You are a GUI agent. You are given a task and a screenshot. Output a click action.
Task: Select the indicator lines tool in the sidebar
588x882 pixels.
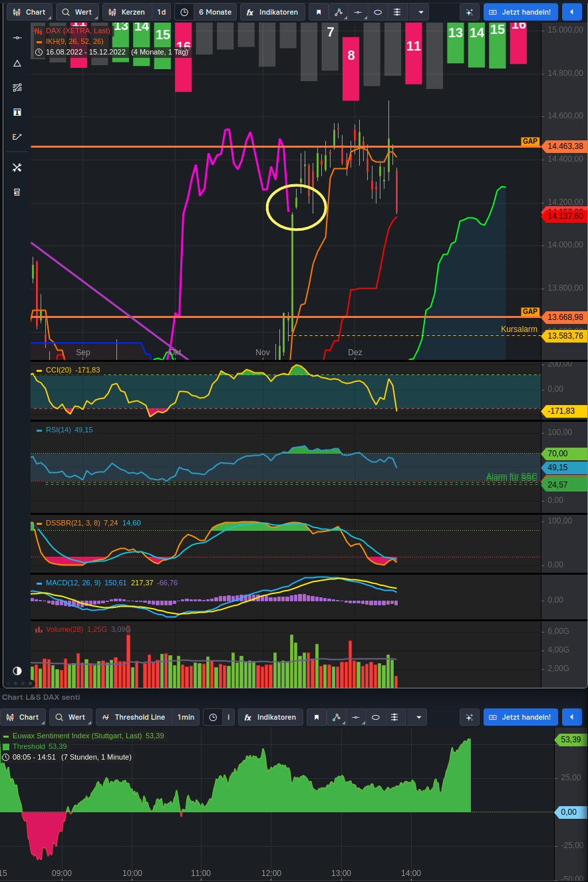coord(17,87)
